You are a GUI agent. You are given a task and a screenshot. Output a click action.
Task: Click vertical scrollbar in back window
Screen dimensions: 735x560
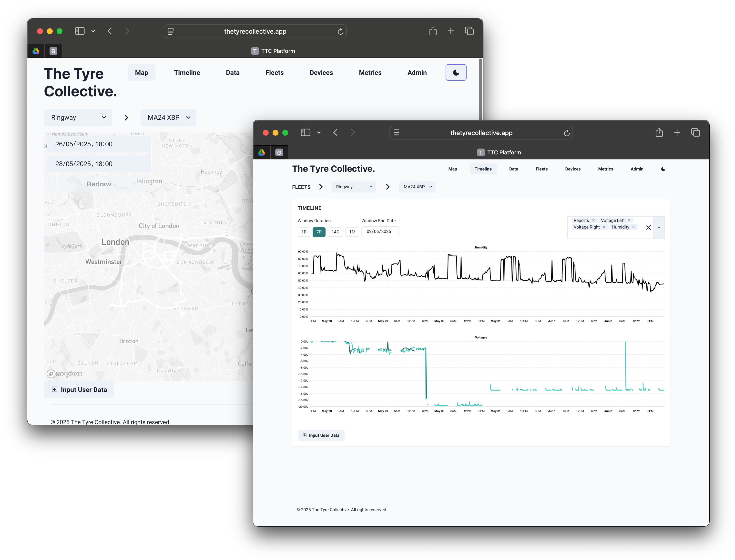[480, 89]
